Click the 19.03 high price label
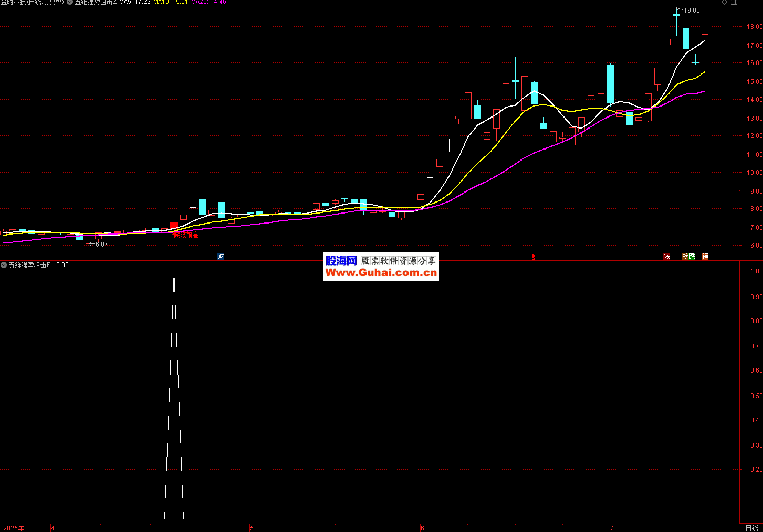Viewport: 763px width, 532px height. click(692, 10)
